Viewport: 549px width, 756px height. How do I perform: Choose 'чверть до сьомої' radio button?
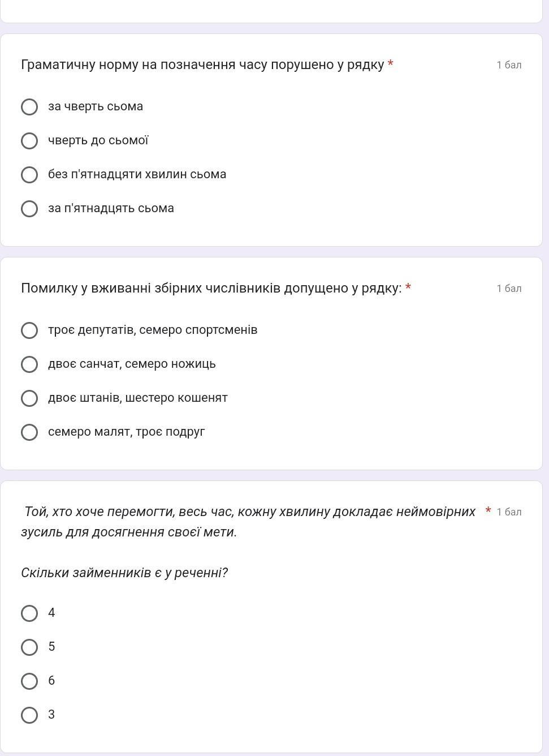[29, 141]
